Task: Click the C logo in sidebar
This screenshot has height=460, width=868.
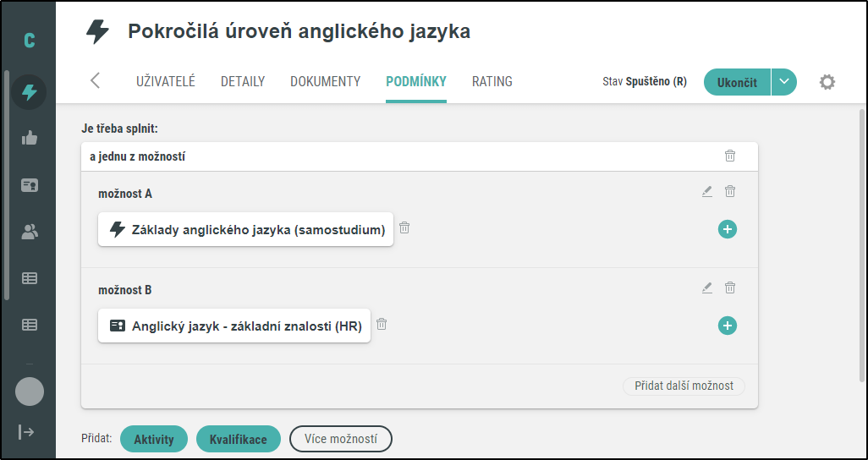Action: (30, 41)
